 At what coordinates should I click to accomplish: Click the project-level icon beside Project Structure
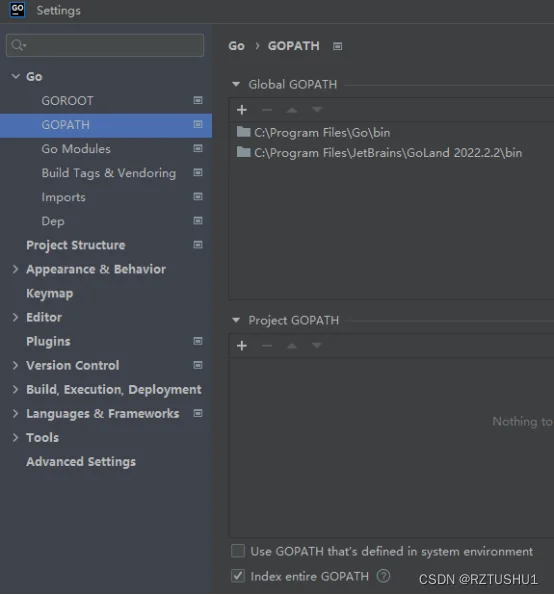point(198,245)
